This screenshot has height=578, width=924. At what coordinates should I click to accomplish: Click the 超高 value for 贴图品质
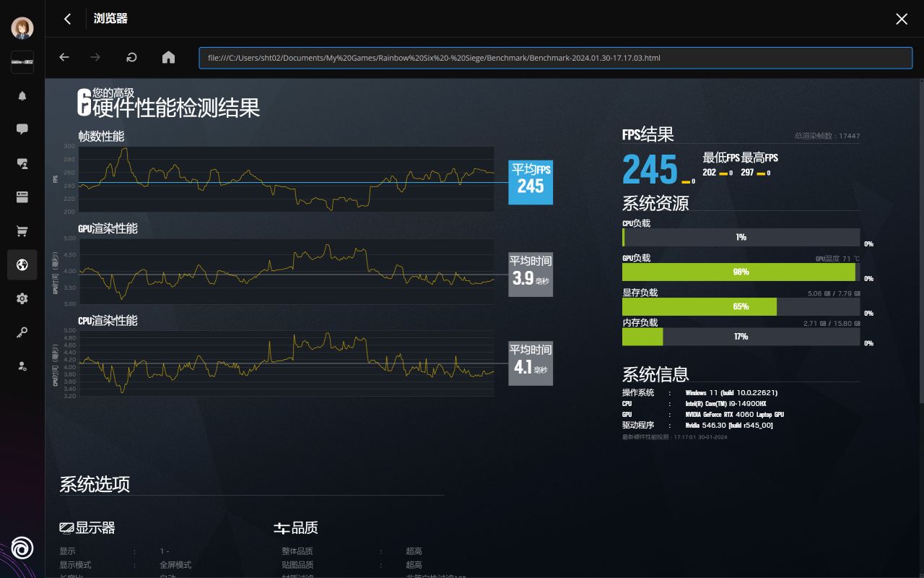coord(414,565)
